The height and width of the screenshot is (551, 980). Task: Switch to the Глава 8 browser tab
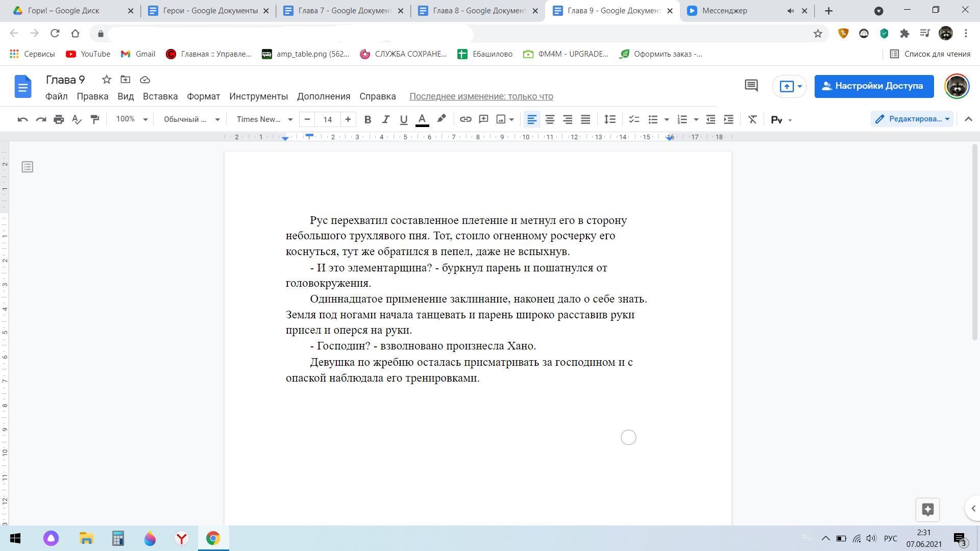click(x=478, y=11)
